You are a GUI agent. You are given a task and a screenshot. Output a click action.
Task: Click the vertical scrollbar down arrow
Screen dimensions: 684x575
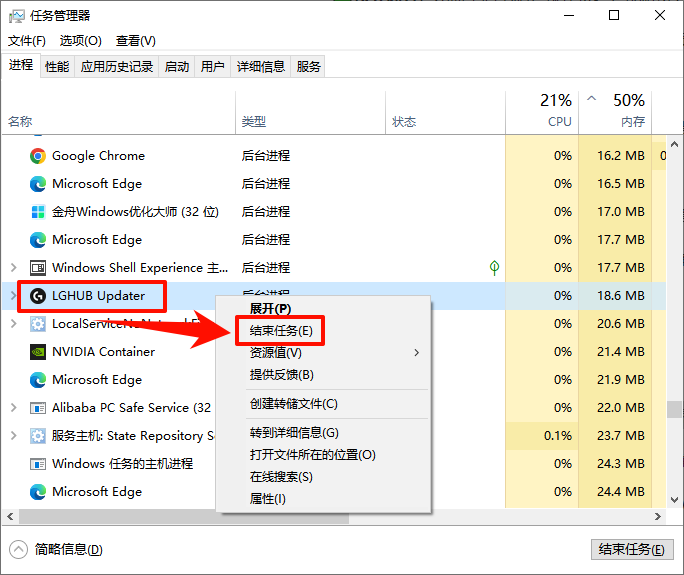[x=674, y=500]
